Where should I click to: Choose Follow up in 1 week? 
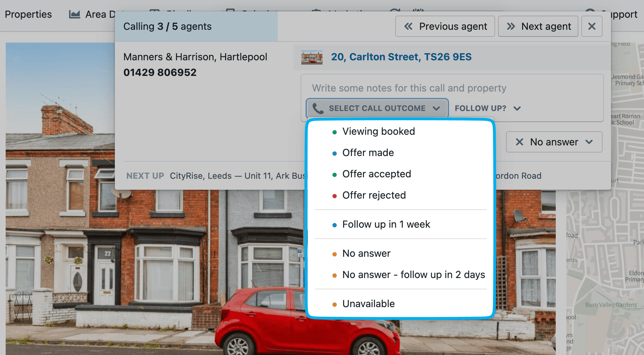[x=386, y=224]
